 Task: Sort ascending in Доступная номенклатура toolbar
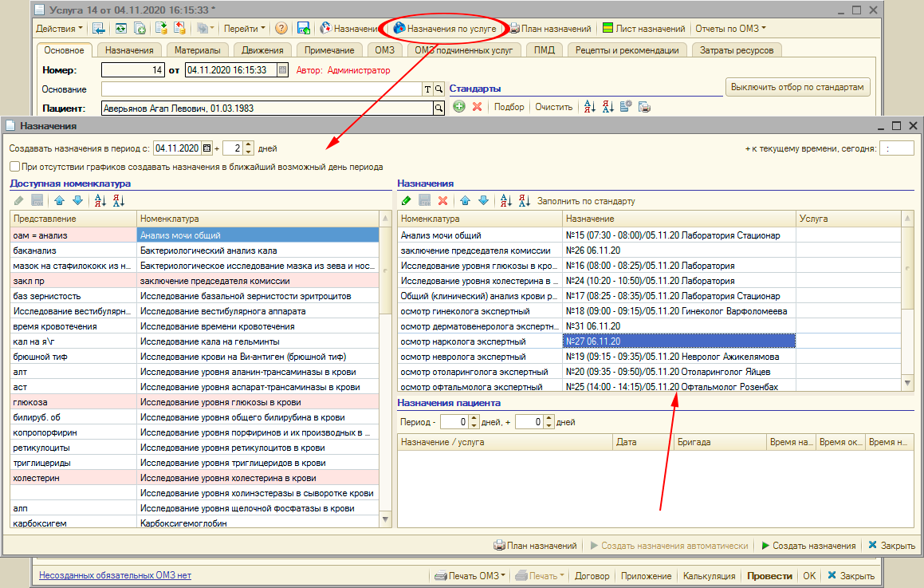coord(100,201)
